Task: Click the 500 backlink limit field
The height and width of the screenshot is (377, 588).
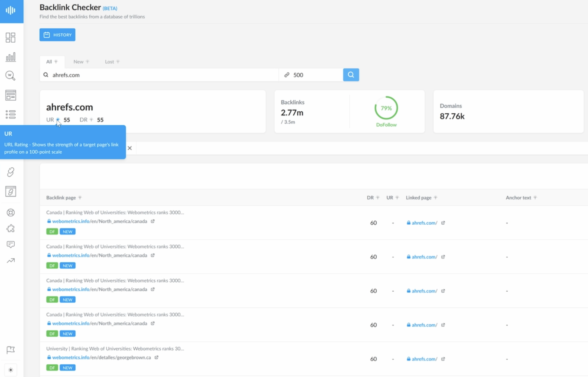Action: pyautogui.click(x=311, y=75)
